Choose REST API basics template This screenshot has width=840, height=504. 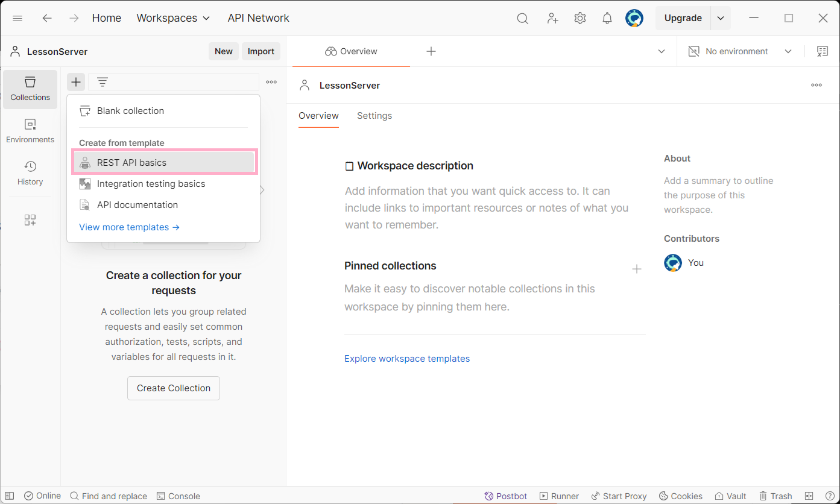tap(163, 163)
